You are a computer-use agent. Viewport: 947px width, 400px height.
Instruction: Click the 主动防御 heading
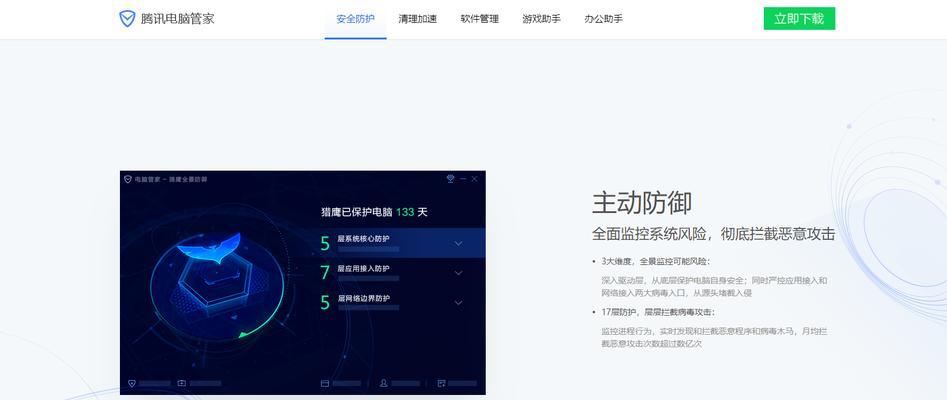coord(641,202)
